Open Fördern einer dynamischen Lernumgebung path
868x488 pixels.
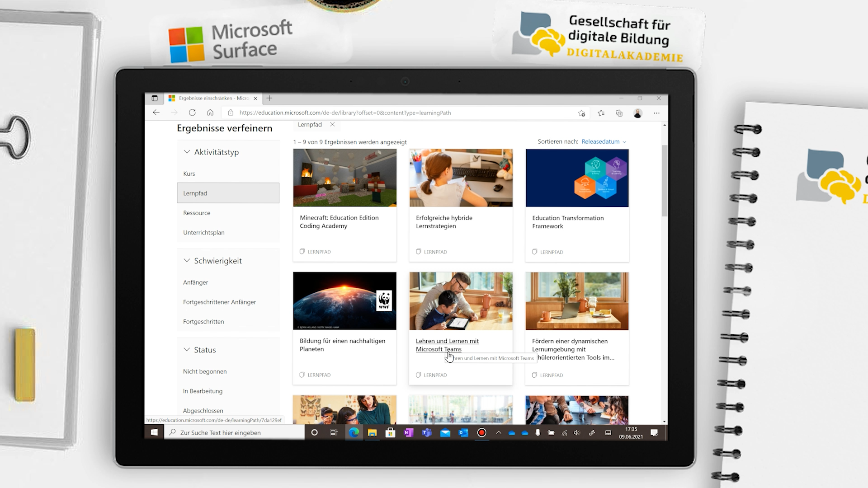pyautogui.click(x=573, y=349)
